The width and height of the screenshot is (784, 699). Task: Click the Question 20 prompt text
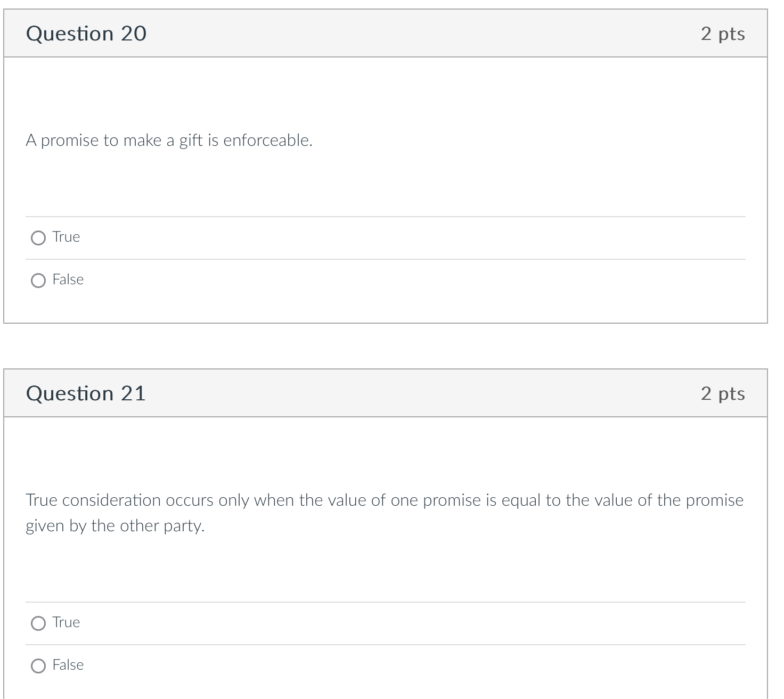pyautogui.click(x=169, y=141)
